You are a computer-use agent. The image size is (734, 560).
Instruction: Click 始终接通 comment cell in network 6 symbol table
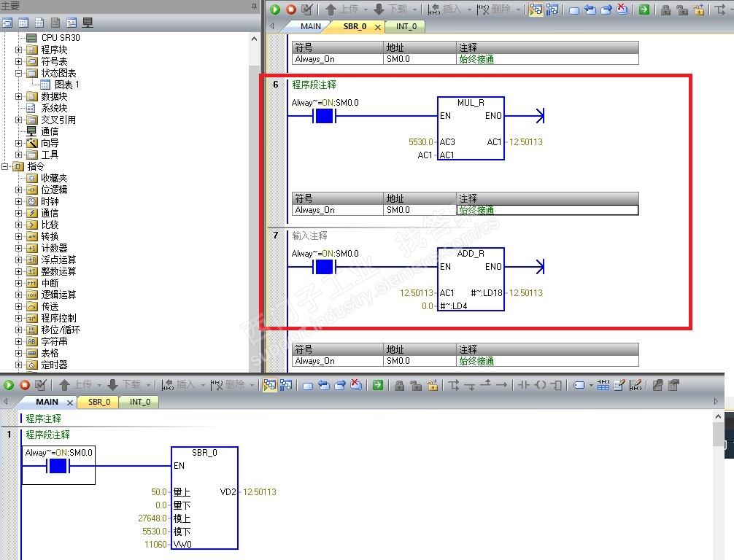(547, 210)
